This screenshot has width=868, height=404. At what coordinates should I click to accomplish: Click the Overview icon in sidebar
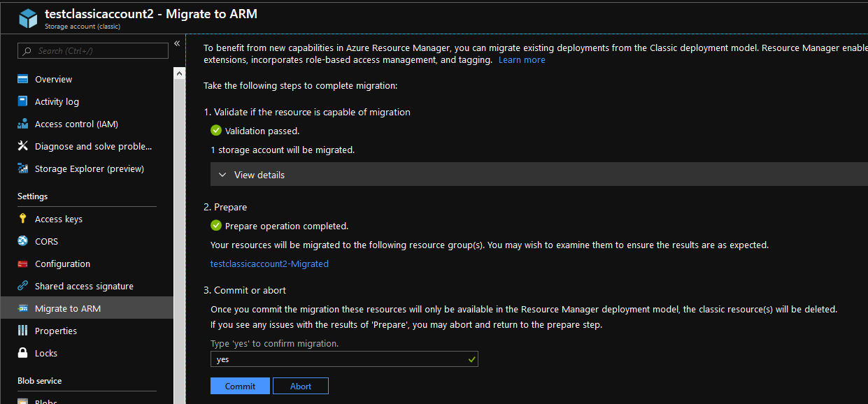coord(22,79)
